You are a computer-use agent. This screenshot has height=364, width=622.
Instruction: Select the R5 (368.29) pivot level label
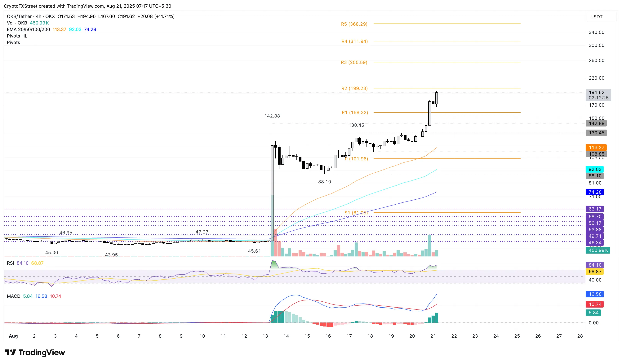[x=354, y=24]
